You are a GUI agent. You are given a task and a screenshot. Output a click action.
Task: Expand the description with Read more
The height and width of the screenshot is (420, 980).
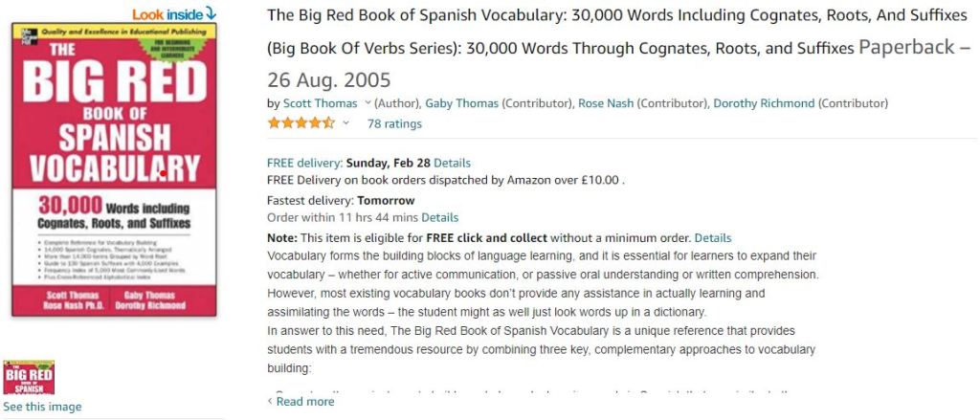[305, 402]
